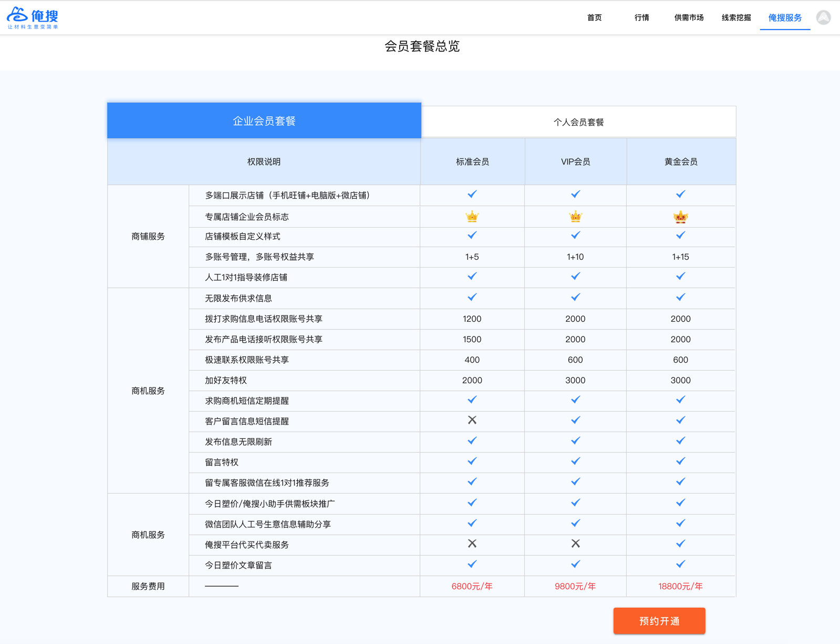This screenshot has width=840, height=644.
Task: Click the 黄金会员 red crown badge
Action: [680, 217]
